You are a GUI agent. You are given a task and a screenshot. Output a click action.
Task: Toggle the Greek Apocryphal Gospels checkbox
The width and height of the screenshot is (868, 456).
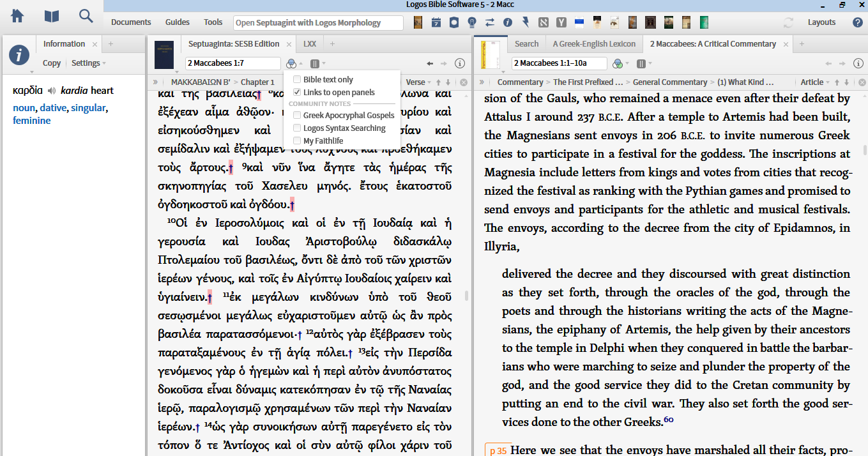pos(297,116)
